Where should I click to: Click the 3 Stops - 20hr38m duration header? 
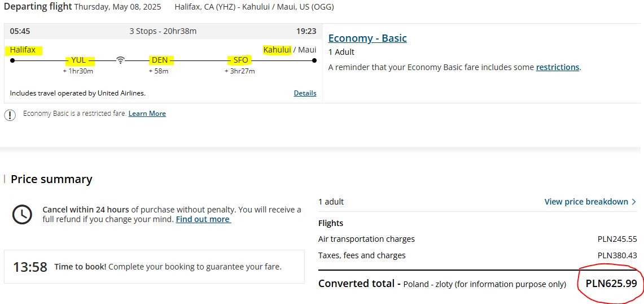(163, 31)
